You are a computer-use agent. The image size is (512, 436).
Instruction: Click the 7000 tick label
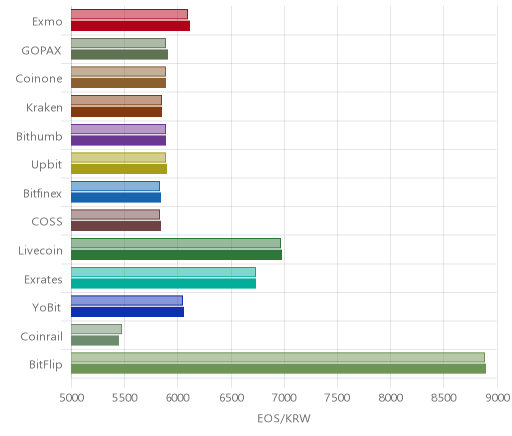click(284, 398)
